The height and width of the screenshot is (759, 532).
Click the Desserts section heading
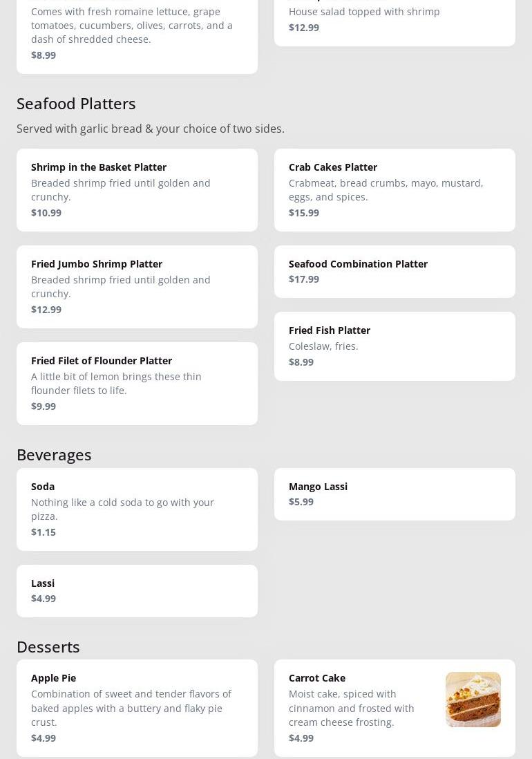[x=48, y=647]
